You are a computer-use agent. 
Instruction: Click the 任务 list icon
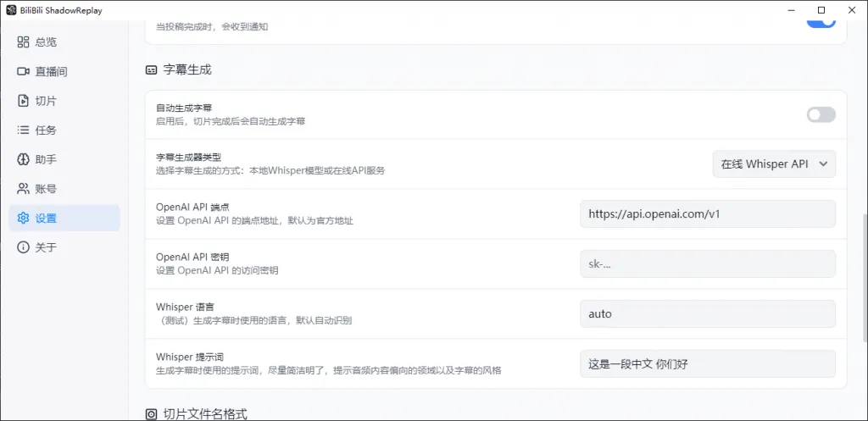point(24,130)
